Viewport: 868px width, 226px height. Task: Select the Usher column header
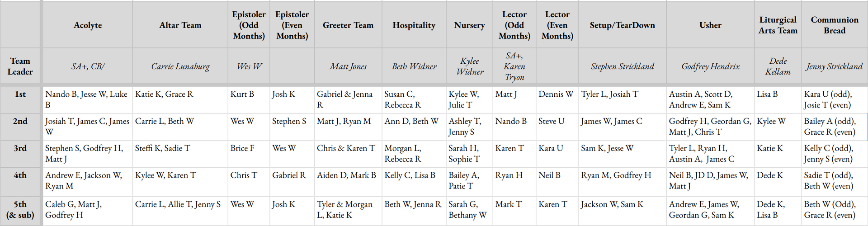711,25
